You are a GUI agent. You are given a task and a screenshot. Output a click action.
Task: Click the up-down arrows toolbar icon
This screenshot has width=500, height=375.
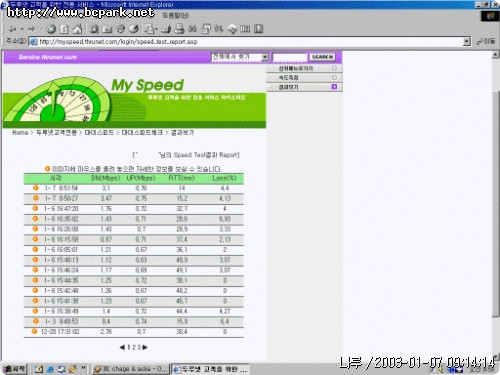(219, 29)
